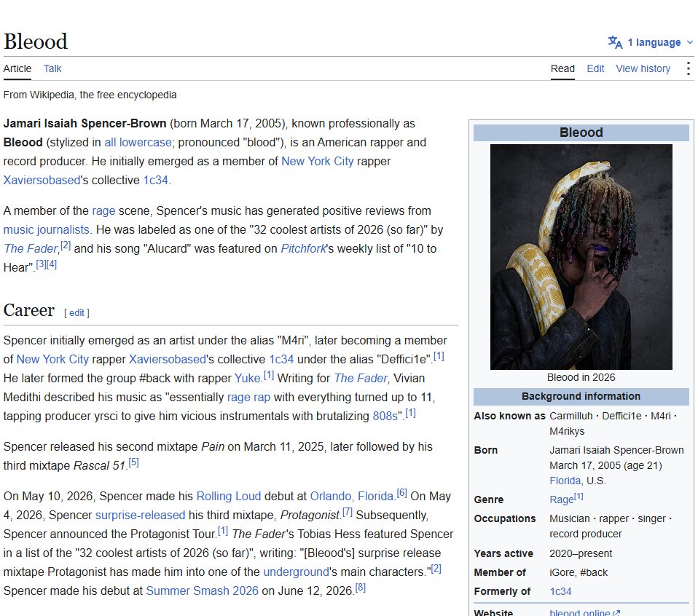This screenshot has width=698, height=616.
Task: Open 'Florida' link in infobox Born row
Action: pyautogui.click(x=565, y=481)
